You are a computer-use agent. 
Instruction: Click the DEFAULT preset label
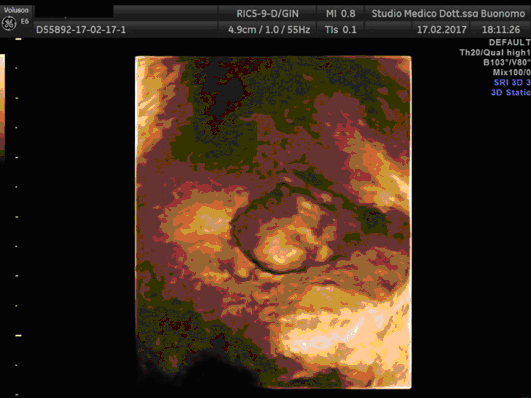509,42
